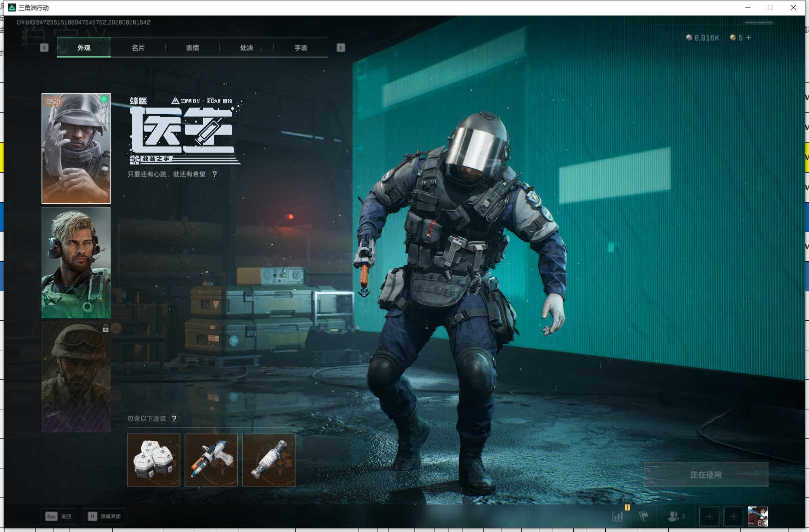Open the 表情 tab
The width and height of the screenshot is (809, 532).
tap(192, 48)
